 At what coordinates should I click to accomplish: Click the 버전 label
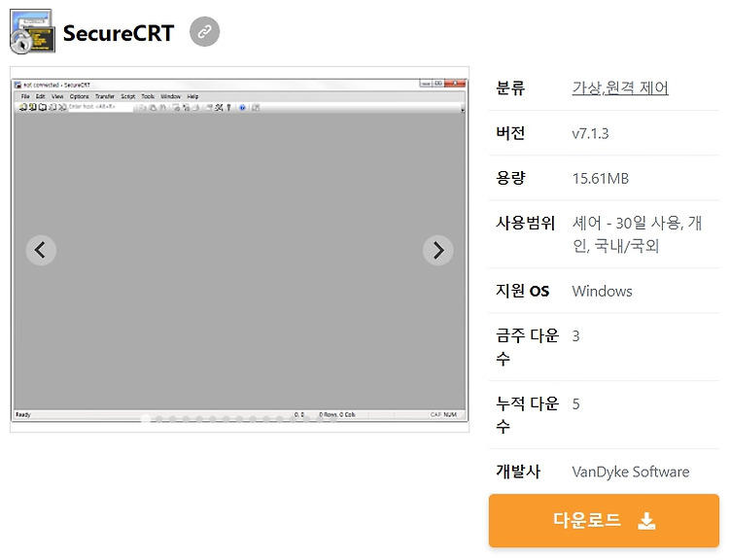pos(510,133)
